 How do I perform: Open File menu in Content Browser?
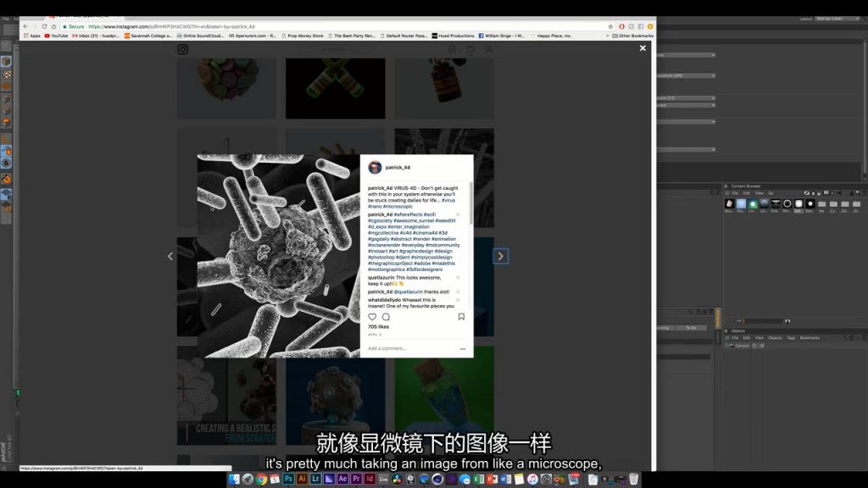tap(735, 193)
